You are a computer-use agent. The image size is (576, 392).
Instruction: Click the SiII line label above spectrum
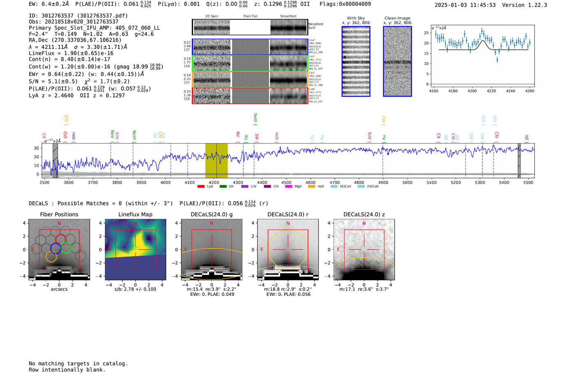[257, 137]
